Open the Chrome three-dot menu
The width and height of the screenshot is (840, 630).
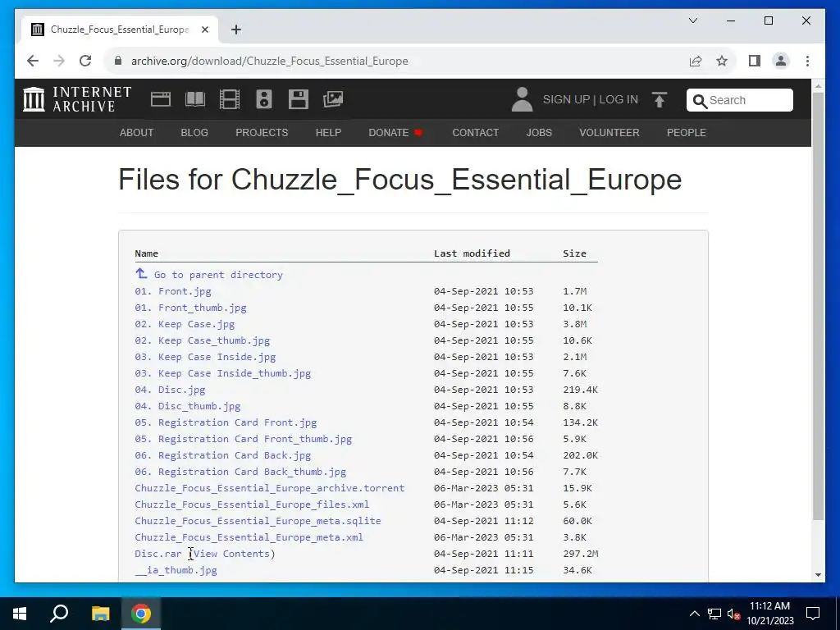point(807,61)
